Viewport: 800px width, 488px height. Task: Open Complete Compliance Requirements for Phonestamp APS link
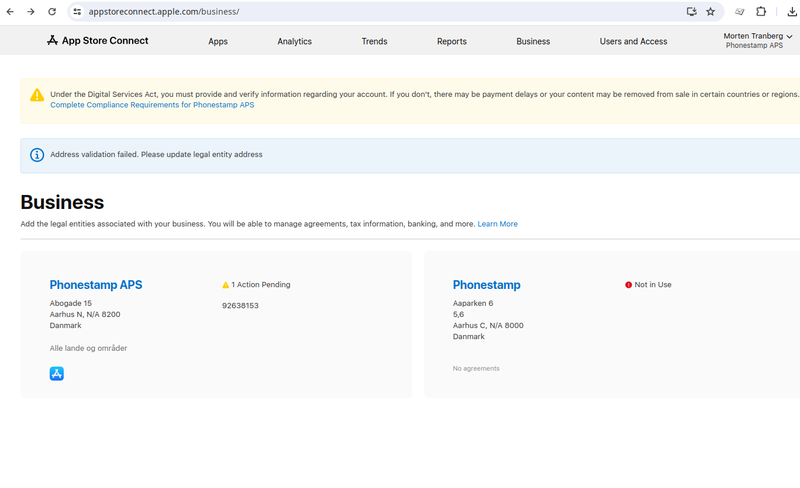tap(152, 105)
